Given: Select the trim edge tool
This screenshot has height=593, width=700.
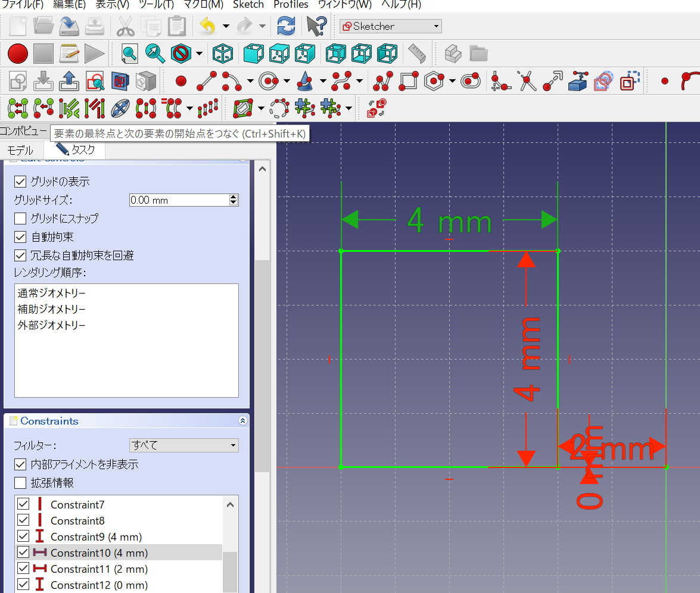Looking at the screenshot, I should (x=527, y=81).
